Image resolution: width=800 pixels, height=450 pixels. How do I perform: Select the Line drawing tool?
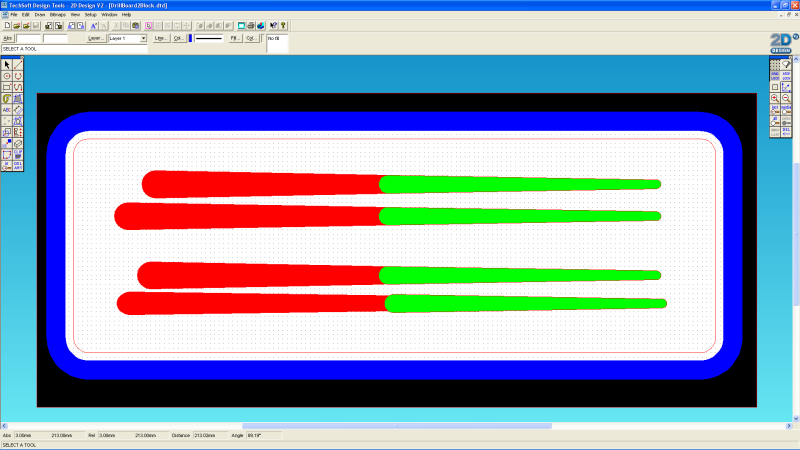[18, 65]
